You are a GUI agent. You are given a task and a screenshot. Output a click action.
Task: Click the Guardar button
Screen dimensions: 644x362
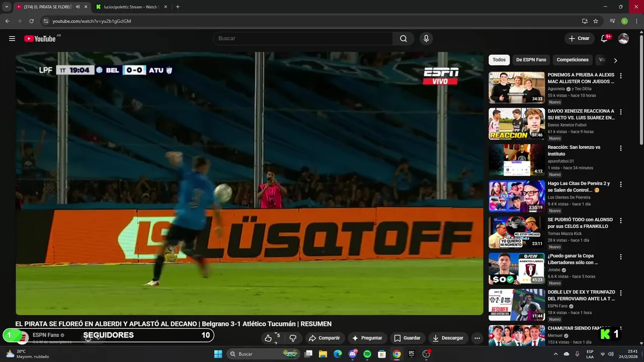click(x=407, y=338)
